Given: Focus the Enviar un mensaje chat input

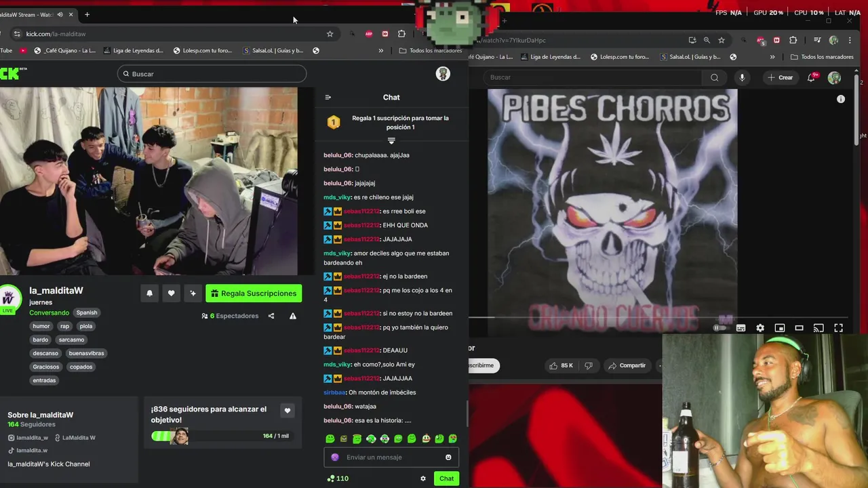Looking at the screenshot, I should (391, 457).
